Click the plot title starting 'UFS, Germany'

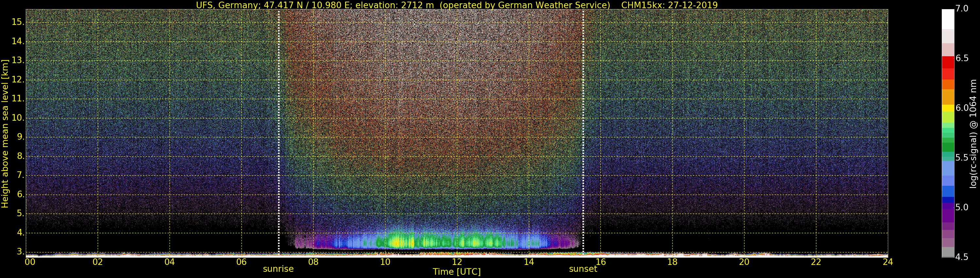click(457, 5)
